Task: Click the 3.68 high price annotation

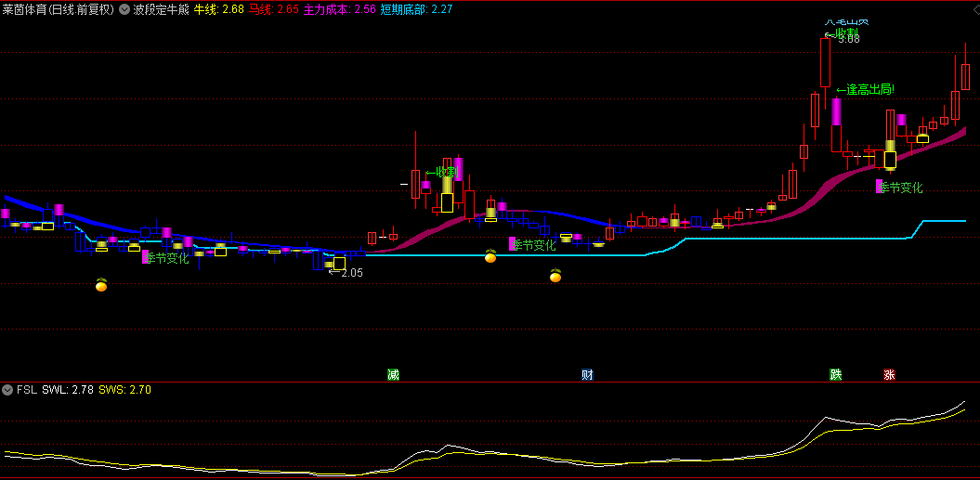Action: click(849, 39)
